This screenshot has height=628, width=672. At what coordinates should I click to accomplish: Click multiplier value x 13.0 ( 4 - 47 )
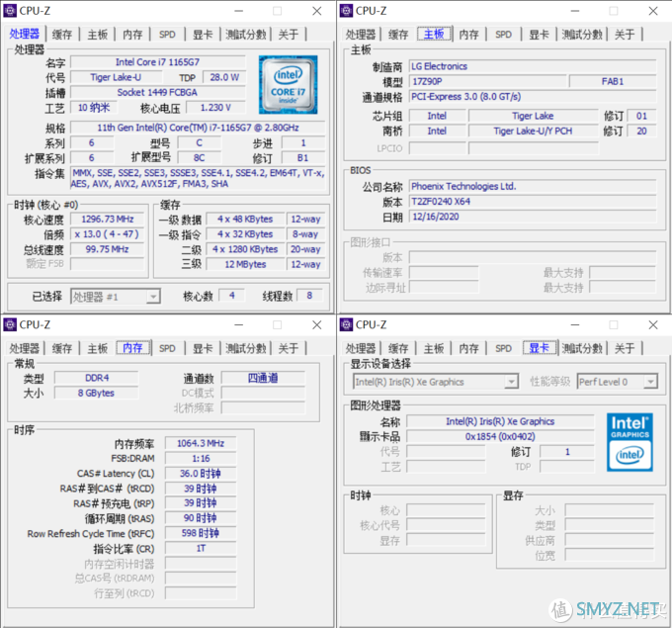(108, 234)
